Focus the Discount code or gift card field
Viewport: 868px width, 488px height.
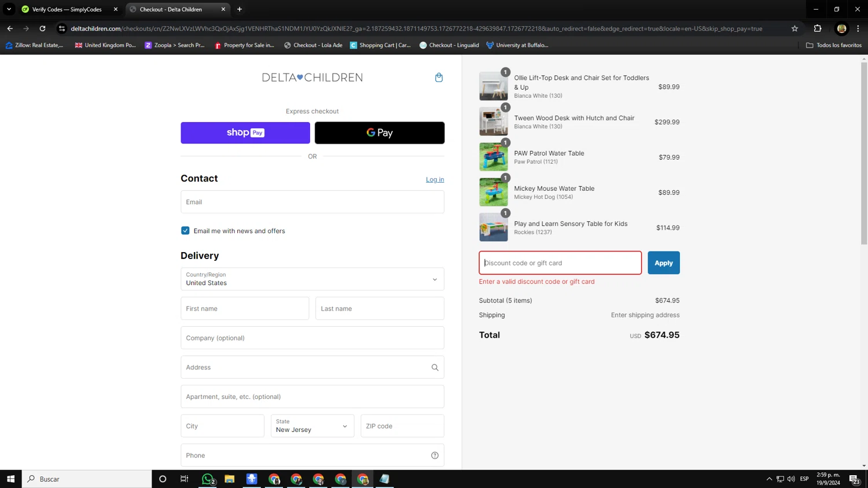point(560,263)
